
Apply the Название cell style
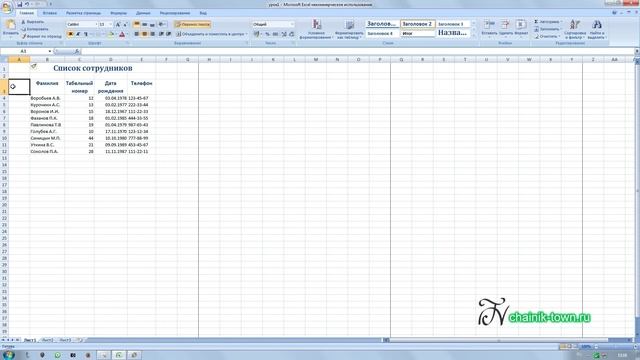point(452,33)
